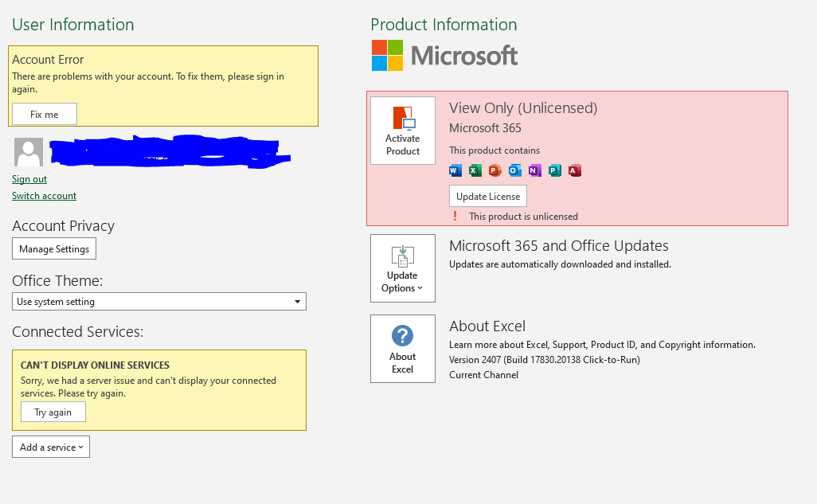This screenshot has height=504, width=817.
Task: Click the Activate Product button
Action: click(x=403, y=131)
